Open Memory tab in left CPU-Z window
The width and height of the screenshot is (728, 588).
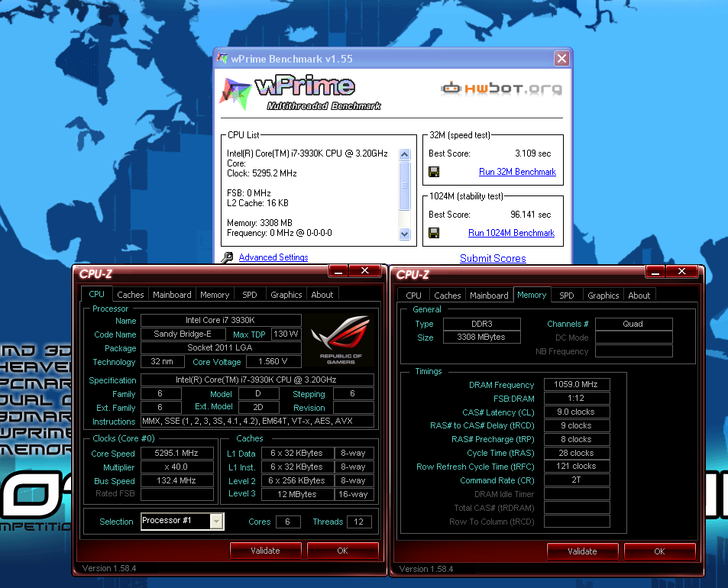pos(215,295)
